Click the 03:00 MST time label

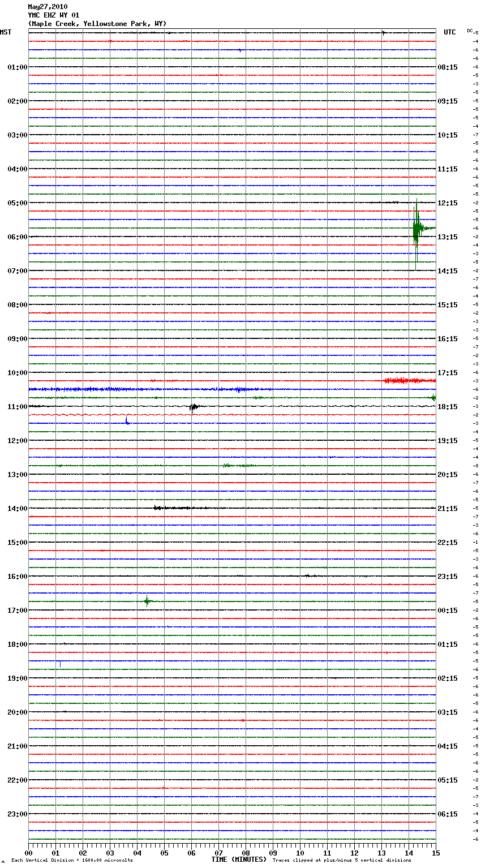(x=18, y=135)
